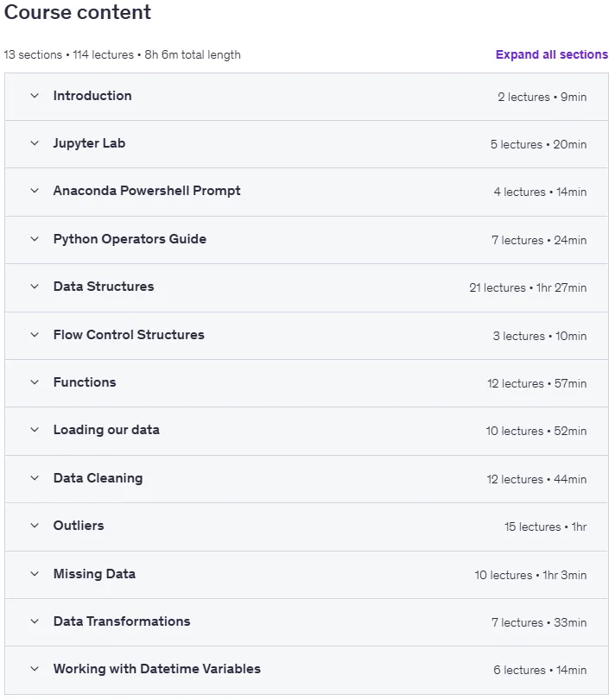Image resolution: width=615 pixels, height=700 pixels.
Task: Open Python Operators Guide chevron
Action: click(35, 239)
